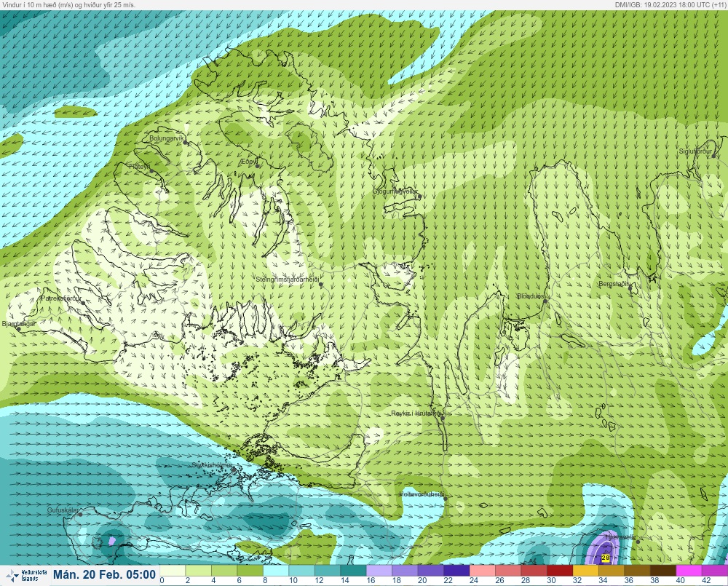The height and width of the screenshot is (586, 728).
Task: Click the Veðurstofa Íslands logo
Action: 27,576
